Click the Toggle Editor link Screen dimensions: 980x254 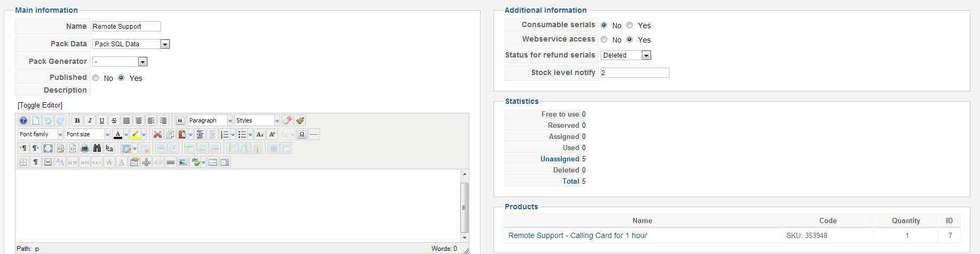[x=40, y=105]
